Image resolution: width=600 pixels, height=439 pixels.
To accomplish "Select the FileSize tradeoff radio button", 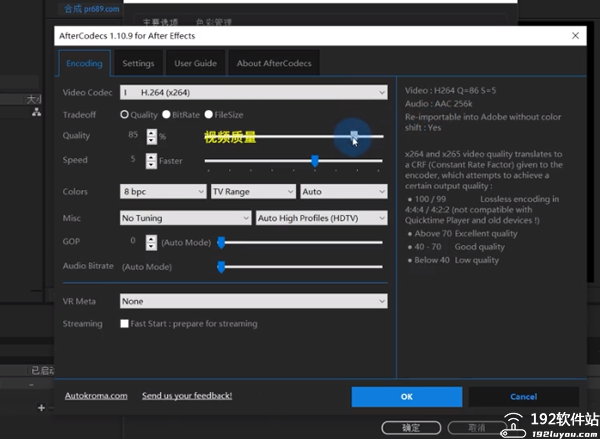I will coord(209,114).
